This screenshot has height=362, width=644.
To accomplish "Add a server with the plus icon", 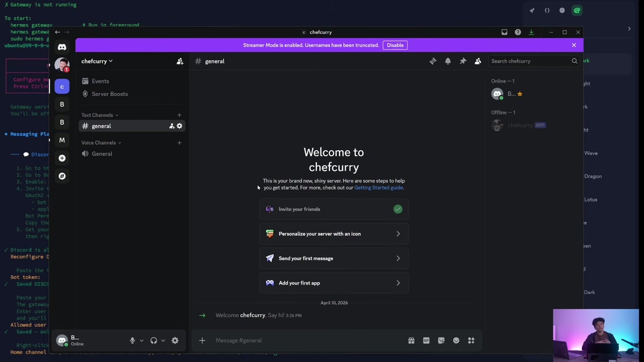I will [62, 158].
